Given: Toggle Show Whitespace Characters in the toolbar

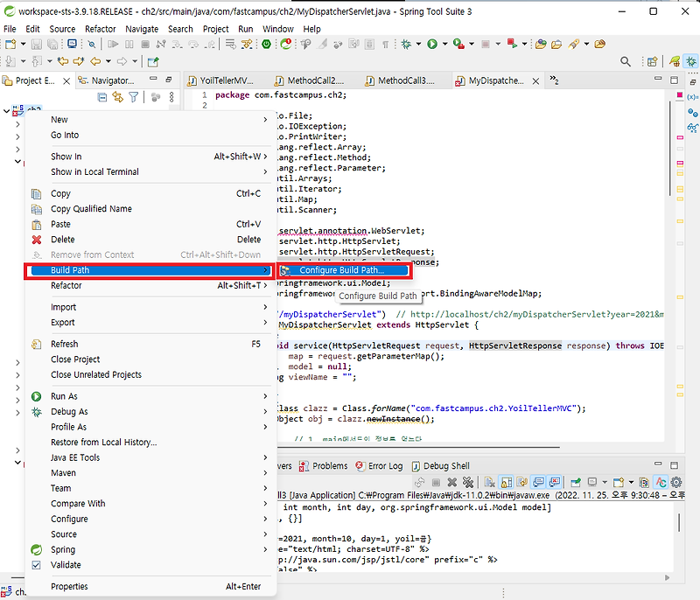Looking at the screenshot, I should coord(385,45).
